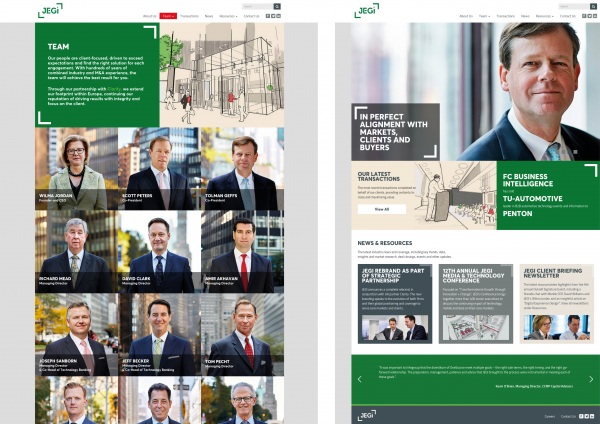600x424 pixels.
Task: Go to Transactions on the home page
Action: 505,16
